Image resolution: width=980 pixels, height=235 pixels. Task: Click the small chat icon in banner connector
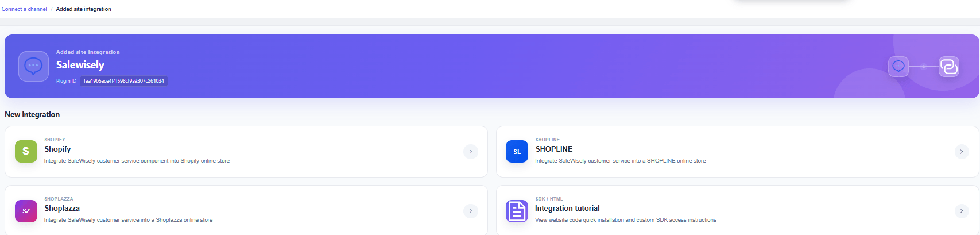click(898, 67)
